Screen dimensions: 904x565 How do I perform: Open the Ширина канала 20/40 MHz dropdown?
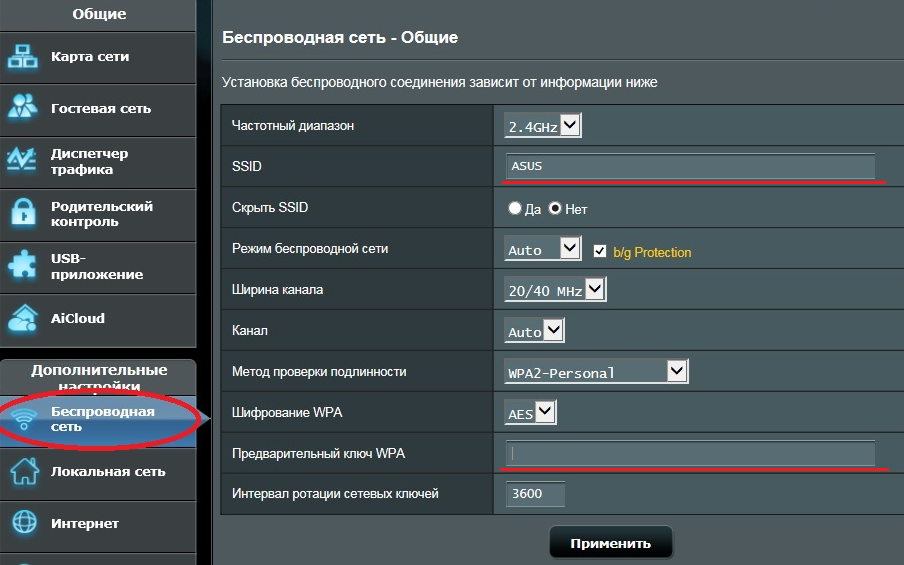point(555,289)
